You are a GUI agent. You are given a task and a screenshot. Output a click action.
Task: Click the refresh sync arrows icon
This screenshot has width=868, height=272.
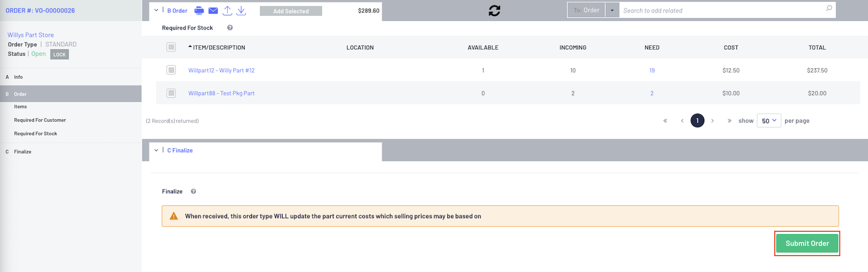tap(494, 11)
